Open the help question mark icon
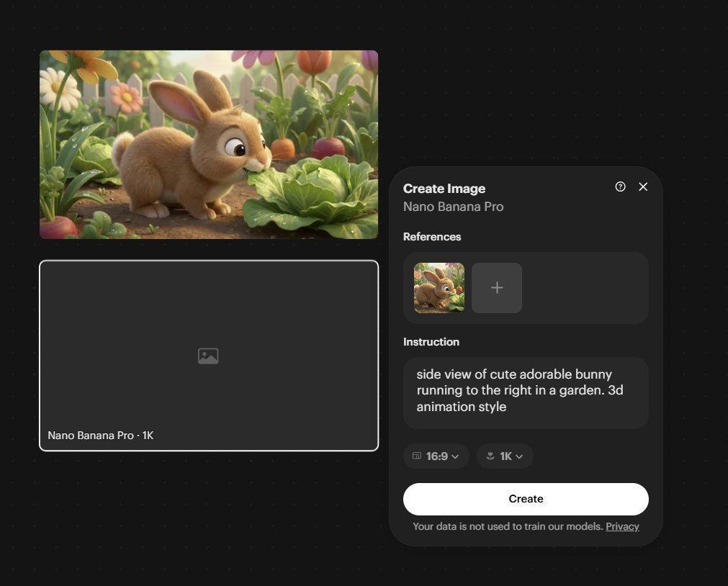The image size is (728, 586). tap(620, 186)
